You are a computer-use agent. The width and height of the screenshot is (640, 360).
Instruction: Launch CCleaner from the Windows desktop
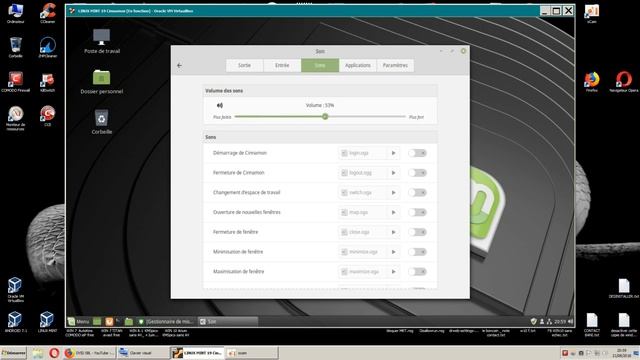[48, 13]
